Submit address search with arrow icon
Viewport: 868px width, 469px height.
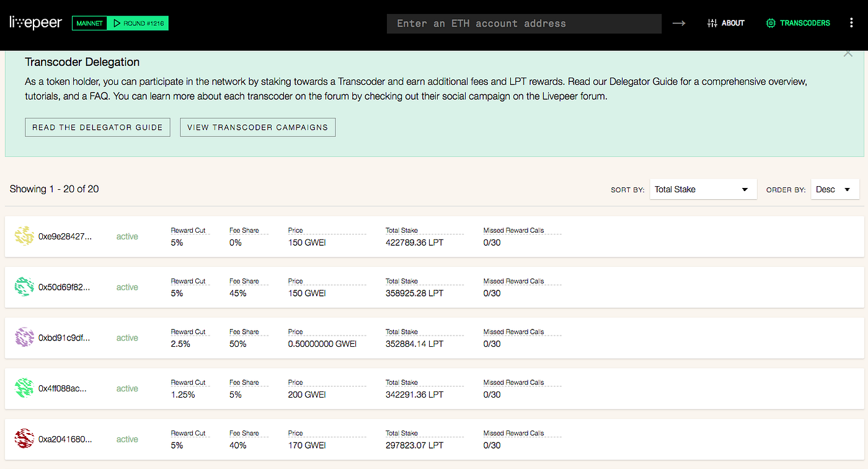click(x=679, y=24)
